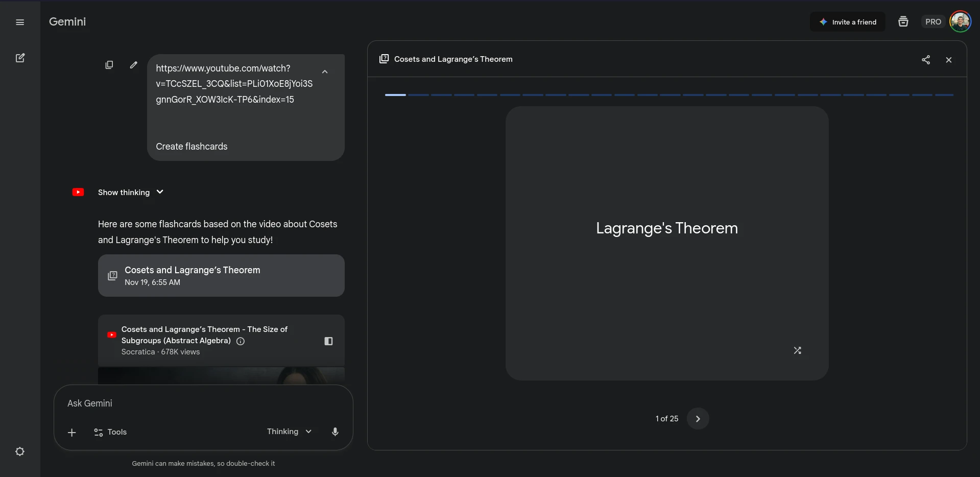The width and height of the screenshot is (980, 477).
Task: Share the flashcards with the share icon
Action: tap(925, 60)
